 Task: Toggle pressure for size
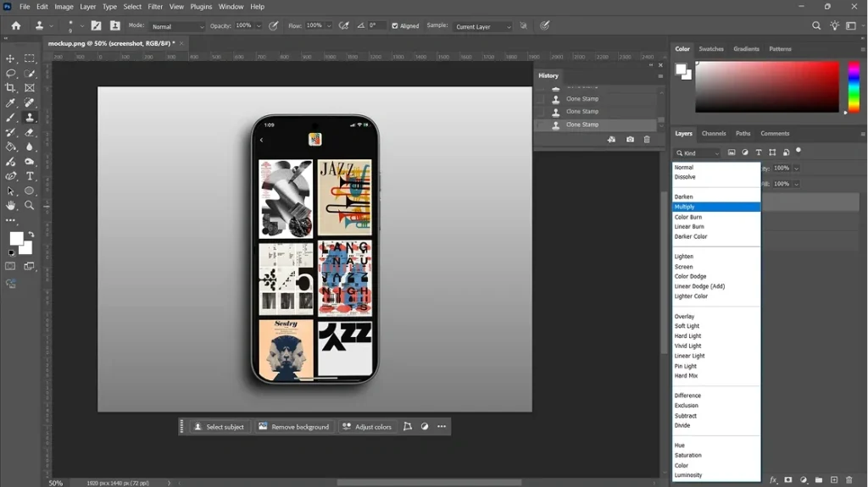(545, 25)
